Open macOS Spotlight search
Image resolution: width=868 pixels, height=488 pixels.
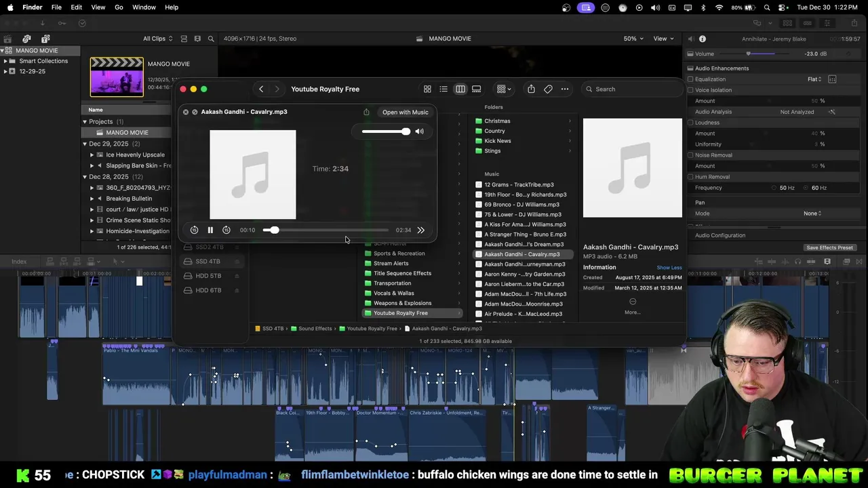(x=767, y=7)
